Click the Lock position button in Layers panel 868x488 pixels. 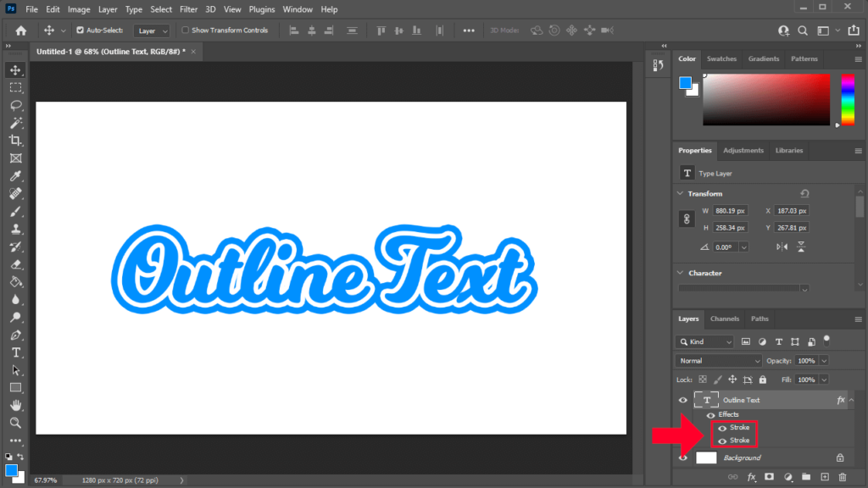tap(732, 380)
